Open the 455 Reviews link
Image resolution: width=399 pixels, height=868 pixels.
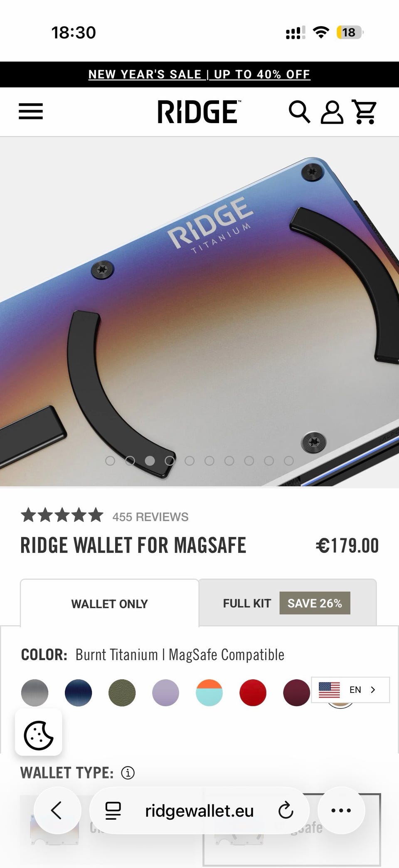150,517
